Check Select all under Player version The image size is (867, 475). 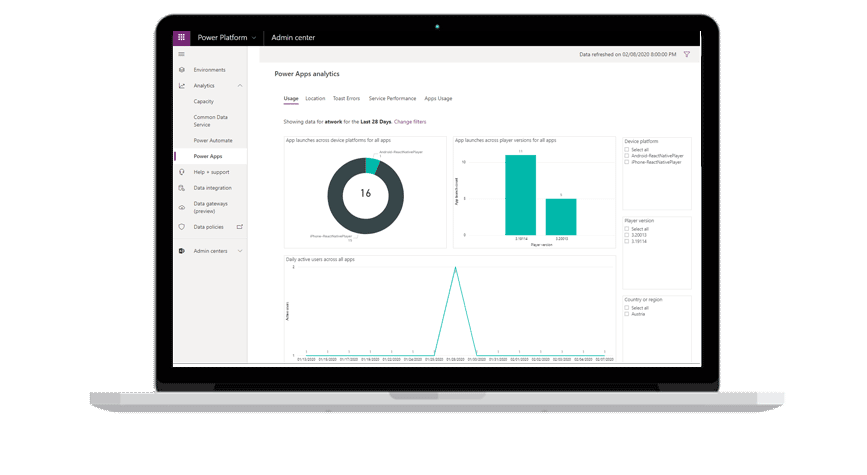click(x=626, y=229)
